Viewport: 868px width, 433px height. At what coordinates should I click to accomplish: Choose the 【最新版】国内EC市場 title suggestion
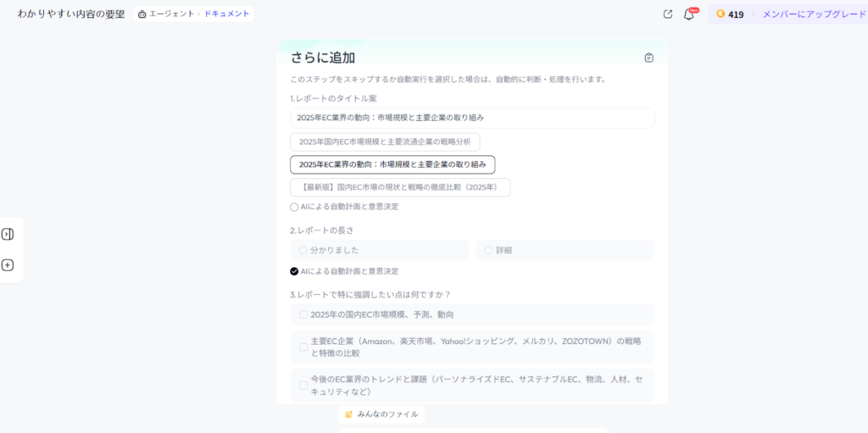(400, 186)
